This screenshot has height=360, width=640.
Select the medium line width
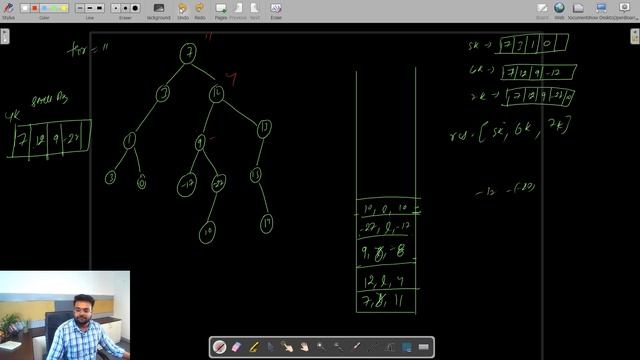[90, 8]
